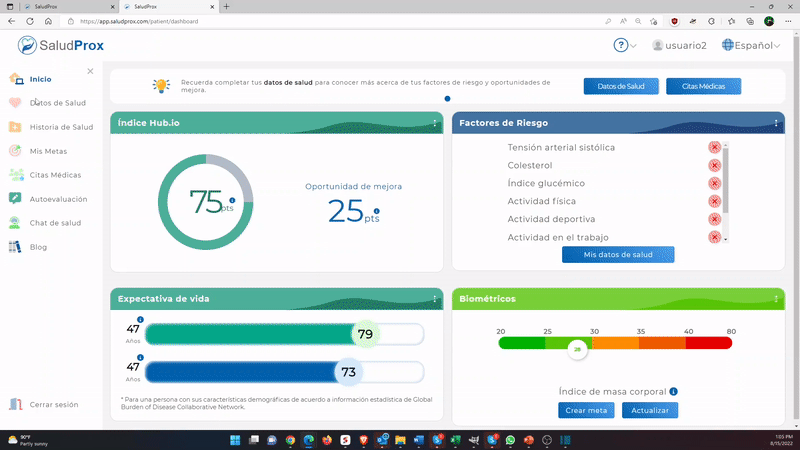The height and width of the screenshot is (450, 800).
Task: Click the 75 pts circular gauge
Action: (x=206, y=202)
